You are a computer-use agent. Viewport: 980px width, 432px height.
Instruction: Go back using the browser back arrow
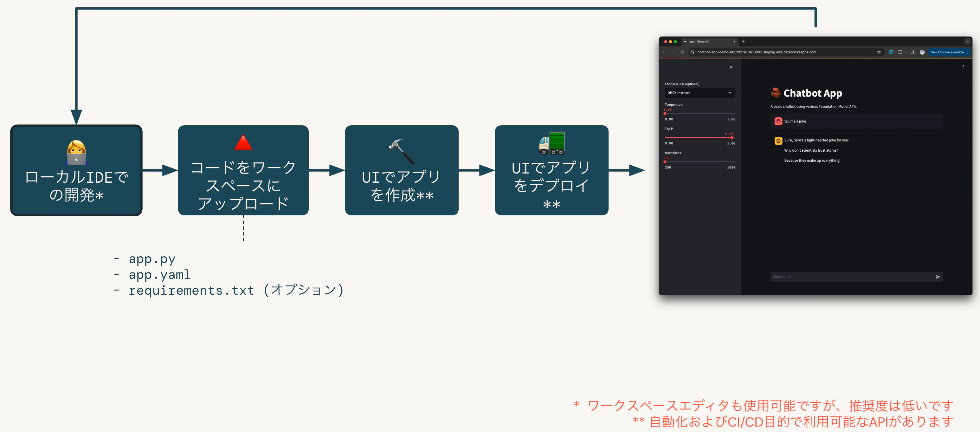tap(664, 52)
